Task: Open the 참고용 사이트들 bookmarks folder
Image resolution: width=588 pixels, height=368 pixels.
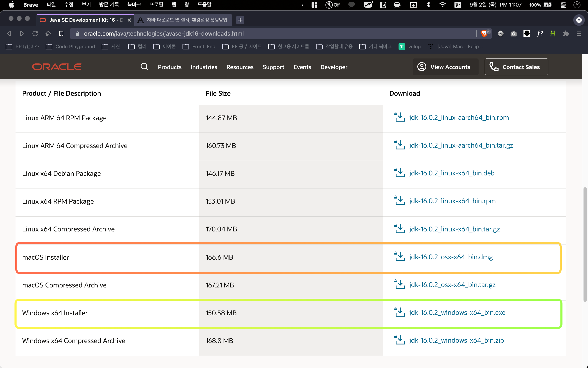Action: [x=288, y=46]
